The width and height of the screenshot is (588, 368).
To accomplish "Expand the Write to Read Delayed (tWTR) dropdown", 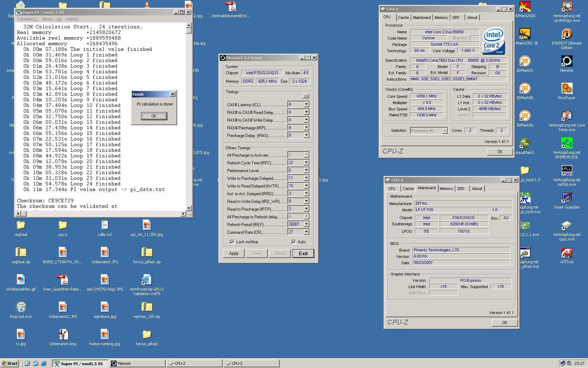I will pos(306,186).
